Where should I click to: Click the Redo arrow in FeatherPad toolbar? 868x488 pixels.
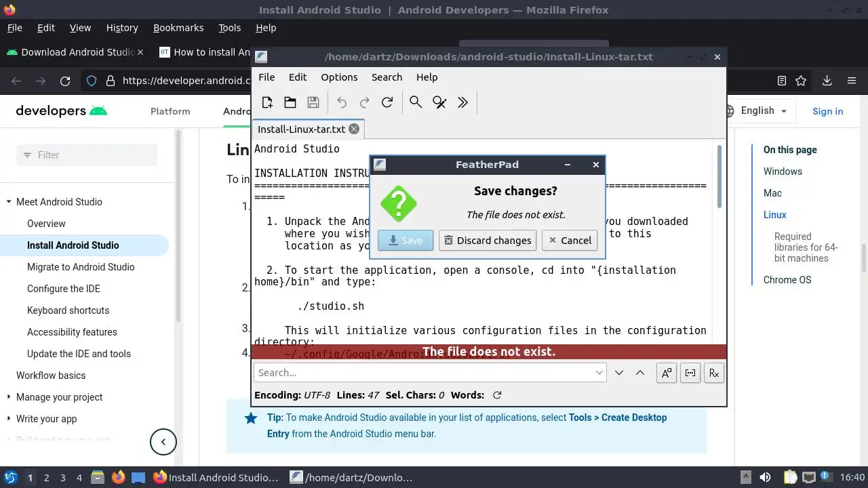[365, 102]
